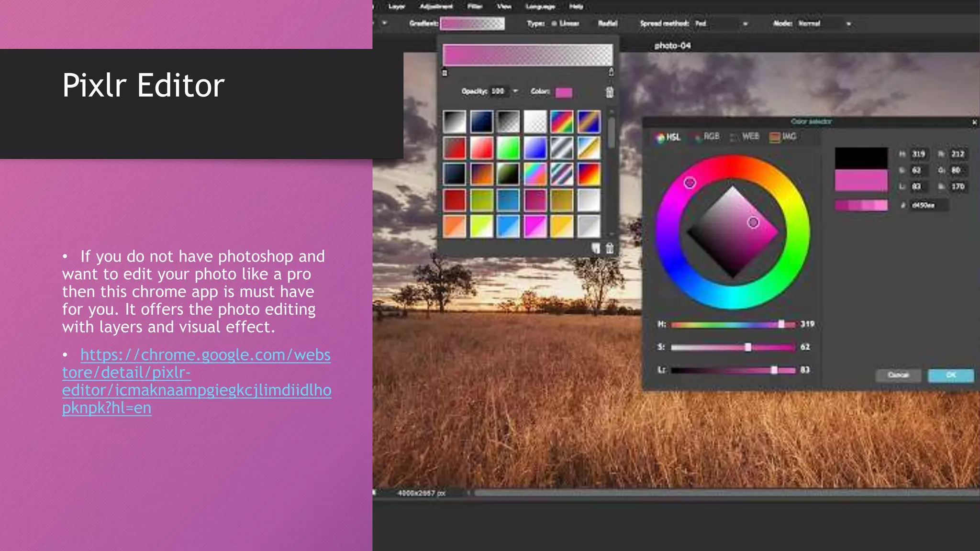Switch to the WEB color tab

745,137
